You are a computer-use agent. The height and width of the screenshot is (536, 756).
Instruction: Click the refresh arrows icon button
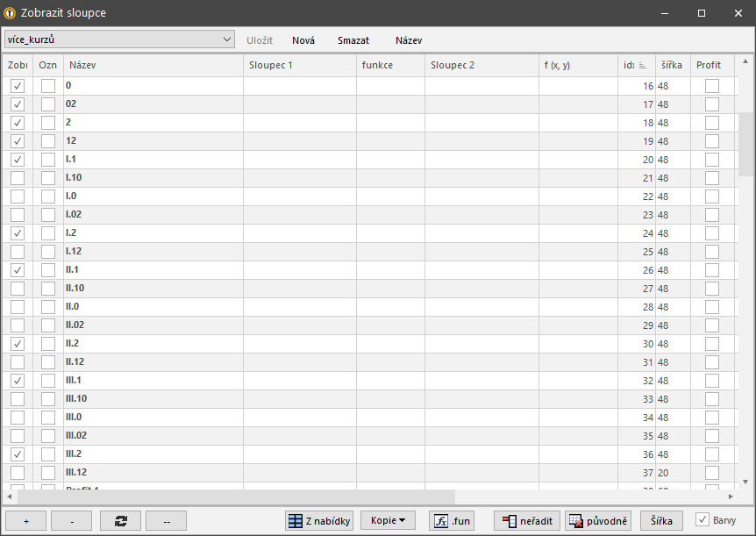121,521
